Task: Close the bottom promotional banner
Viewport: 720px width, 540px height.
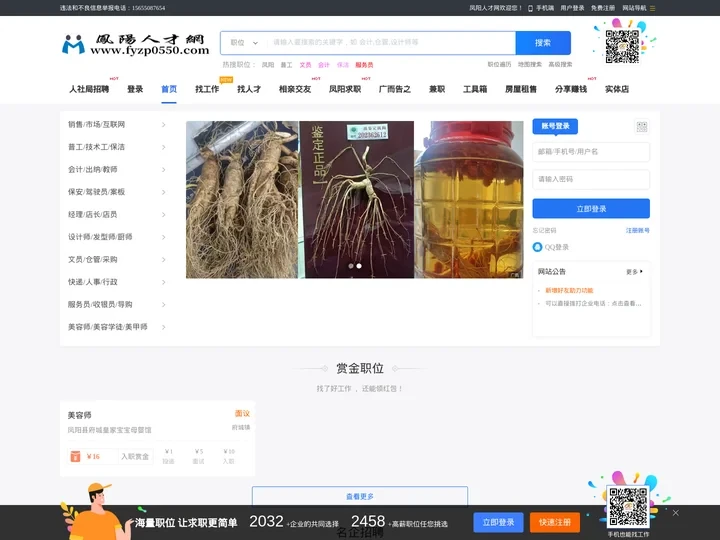Action: (x=675, y=513)
